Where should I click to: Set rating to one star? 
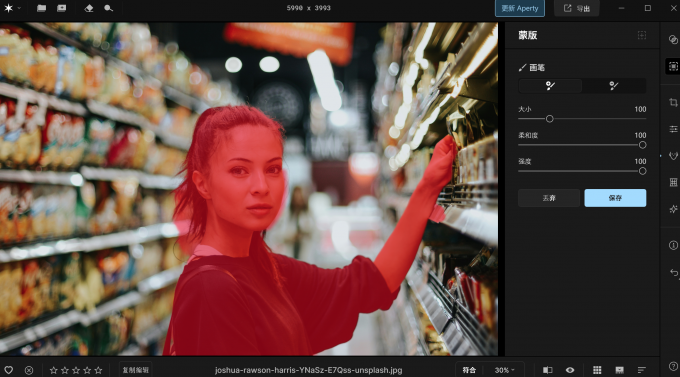pos(53,370)
